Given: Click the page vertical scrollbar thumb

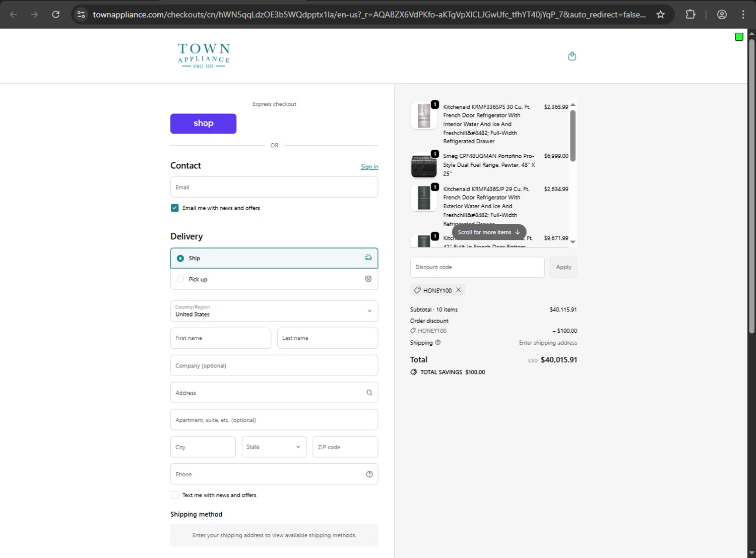Looking at the screenshot, I should coord(751,186).
